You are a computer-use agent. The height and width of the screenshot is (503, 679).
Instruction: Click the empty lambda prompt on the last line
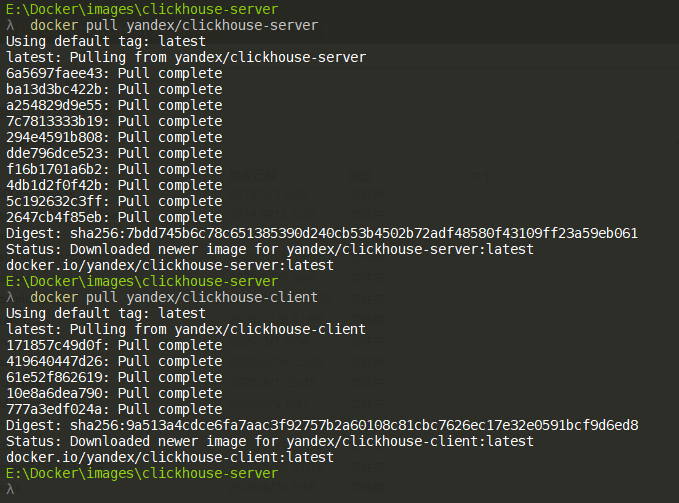tap(10, 490)
